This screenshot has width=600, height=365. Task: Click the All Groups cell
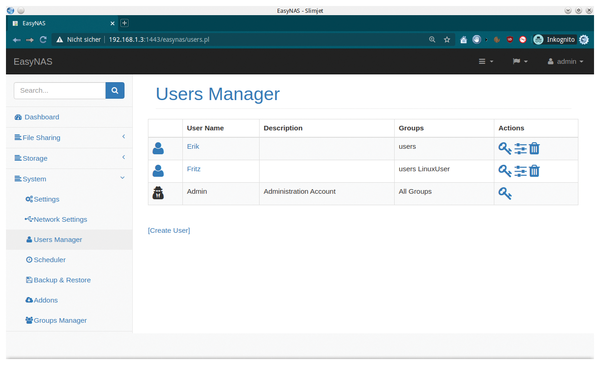click(x=444, y=193)
